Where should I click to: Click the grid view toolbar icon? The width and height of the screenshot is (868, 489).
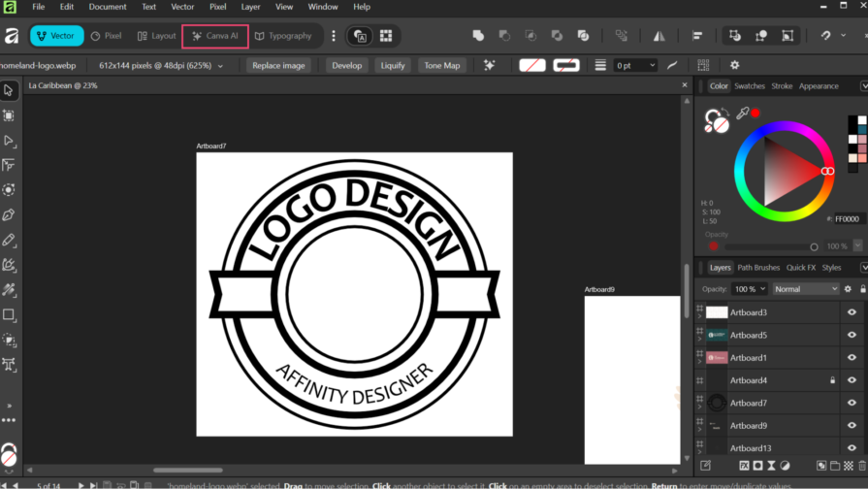tap(386, 36)
